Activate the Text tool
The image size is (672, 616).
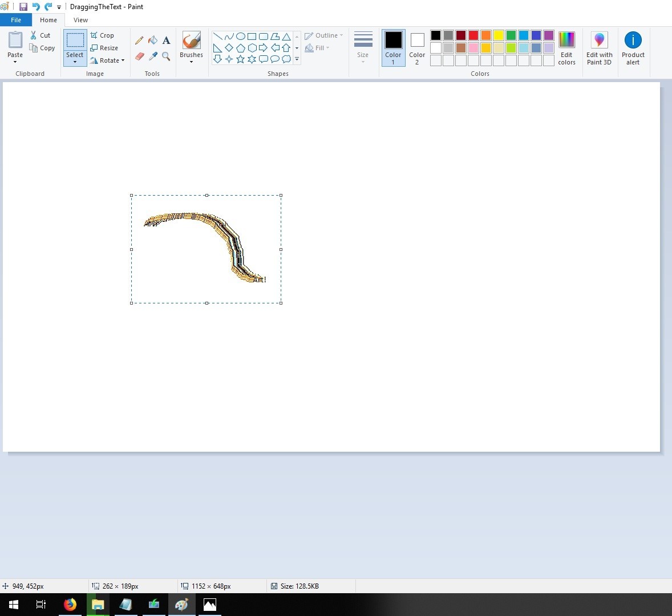click(166, 40)
